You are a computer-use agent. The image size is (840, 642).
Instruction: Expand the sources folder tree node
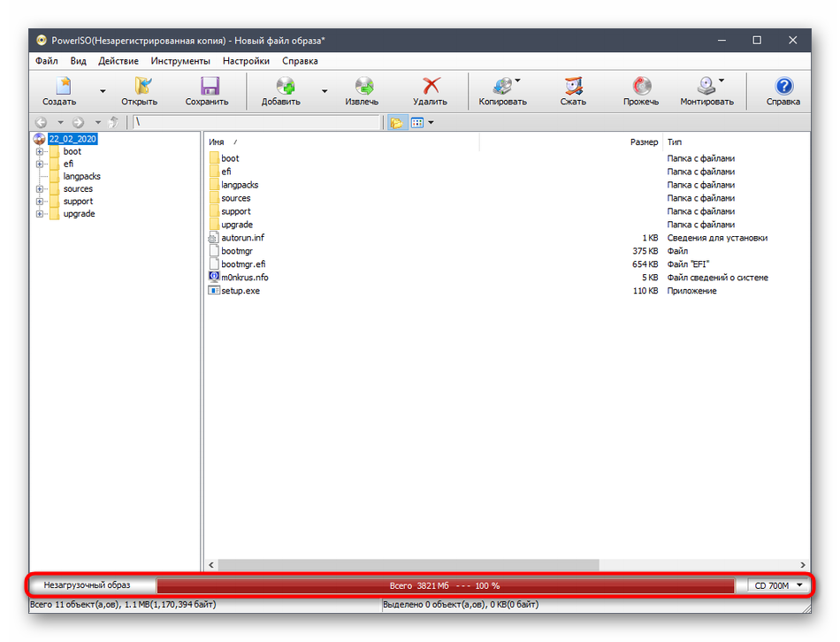click(x=40, y=188)
